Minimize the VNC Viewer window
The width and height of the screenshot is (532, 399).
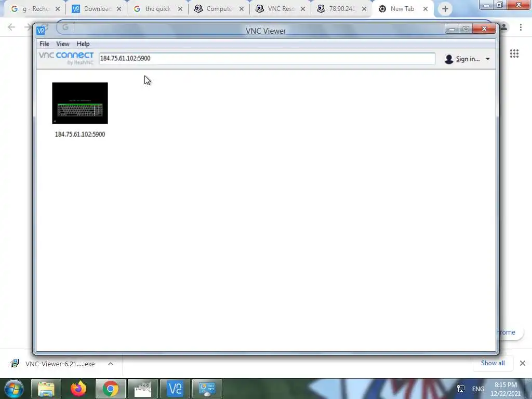[x=452, y=29]
